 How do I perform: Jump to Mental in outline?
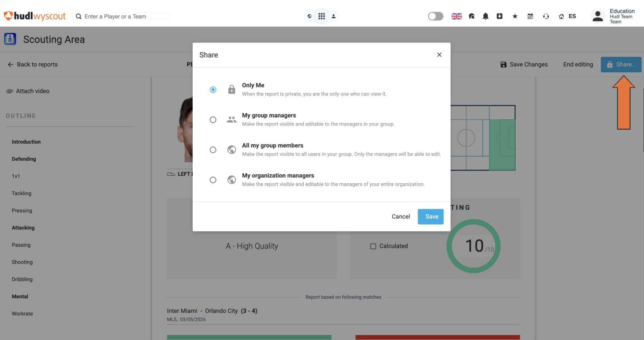click(x=20, y=296)
